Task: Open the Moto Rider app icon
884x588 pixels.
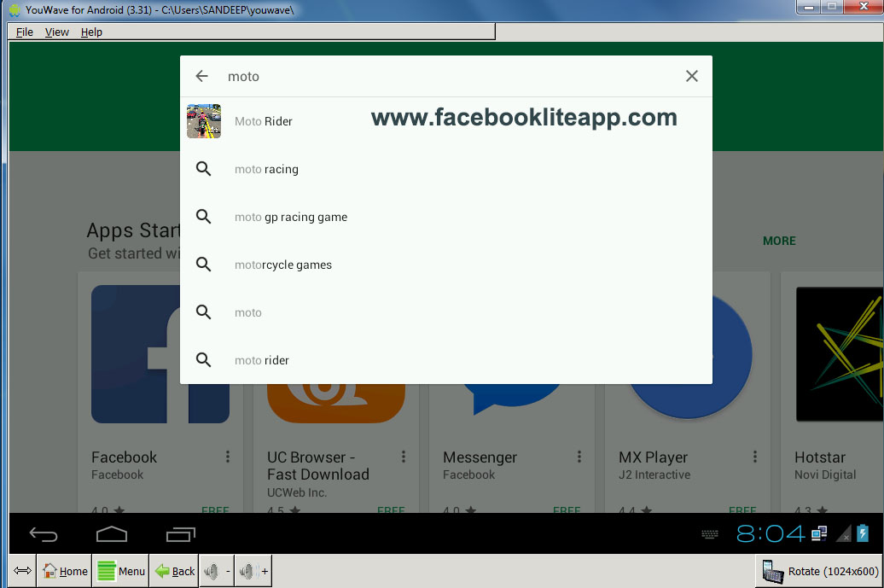Action: click(204, 121)
